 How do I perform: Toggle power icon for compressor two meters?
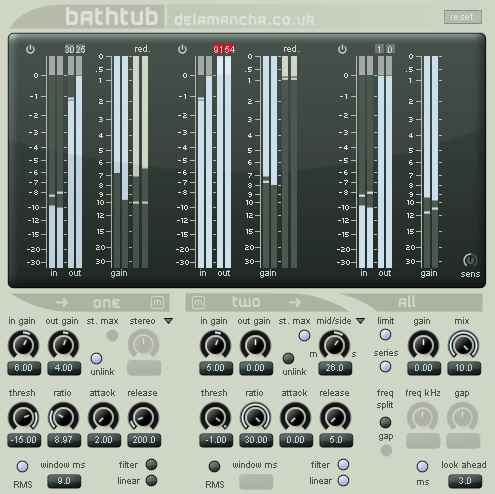click(x=182, y=49)
